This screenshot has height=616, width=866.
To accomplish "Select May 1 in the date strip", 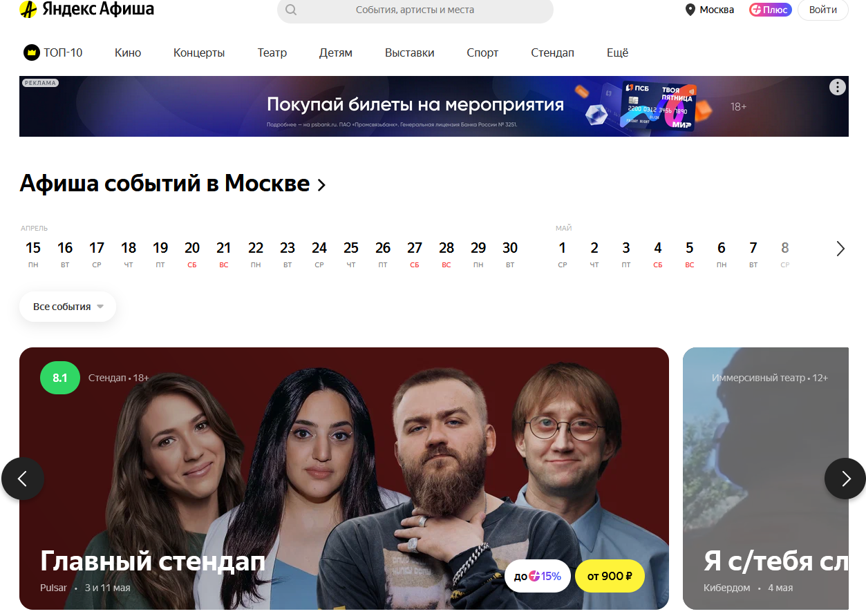I will (563, 254).
